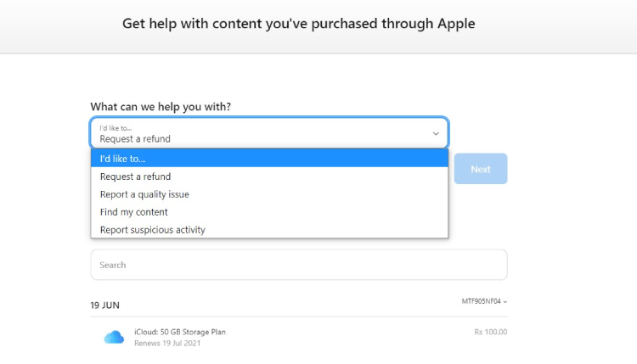Choose 'Report suspicious activity' option
Image resolution: width=637 pixels, height=364 pixels.
[x=269, y=230]
